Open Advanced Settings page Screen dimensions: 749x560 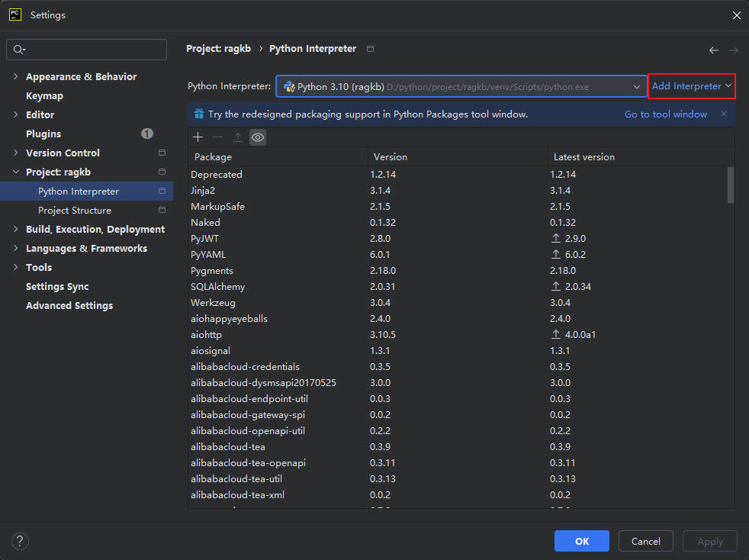pyautogui.click(x=69, y=306)
